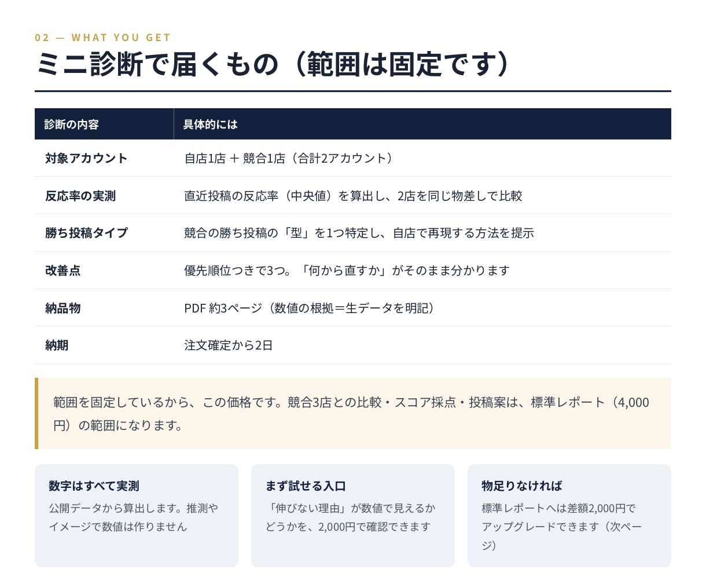Click the card text starting '標準レポートへは差額2,000円'

(561, 527)
